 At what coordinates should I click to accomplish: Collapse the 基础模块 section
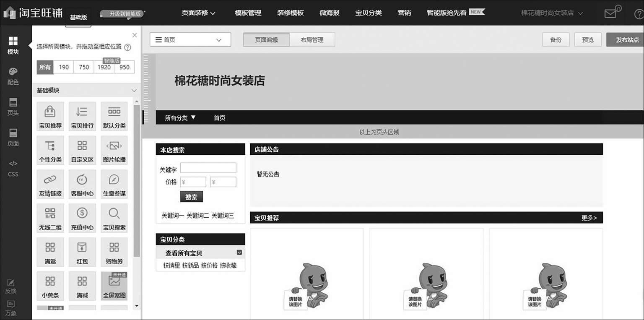(x=134, y=91)
